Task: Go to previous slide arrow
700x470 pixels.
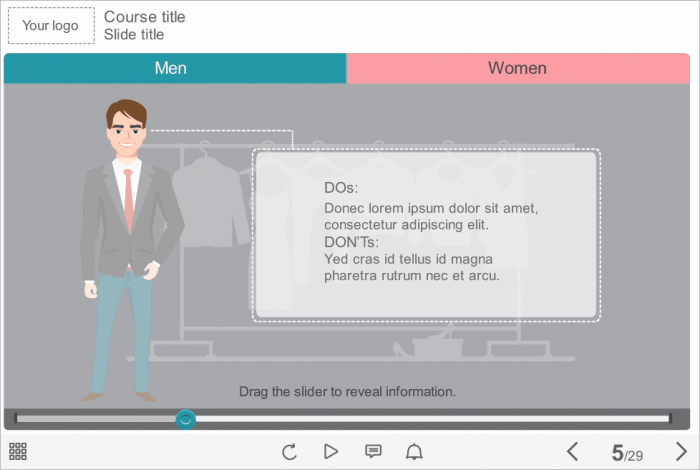Action: pyautogui.click(x=573, y=452)
